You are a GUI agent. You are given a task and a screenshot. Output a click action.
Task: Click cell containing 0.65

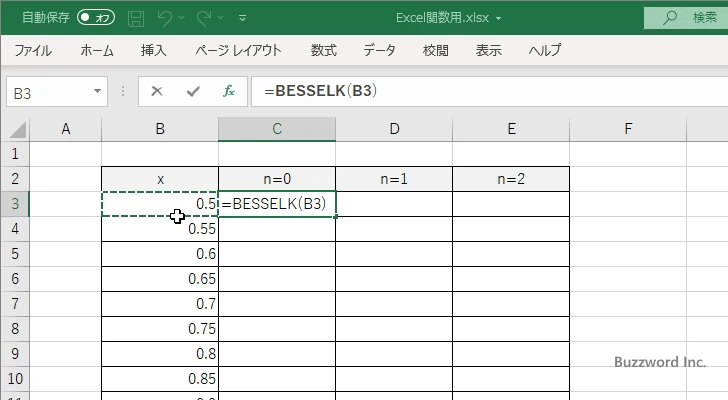coord(160,279)
